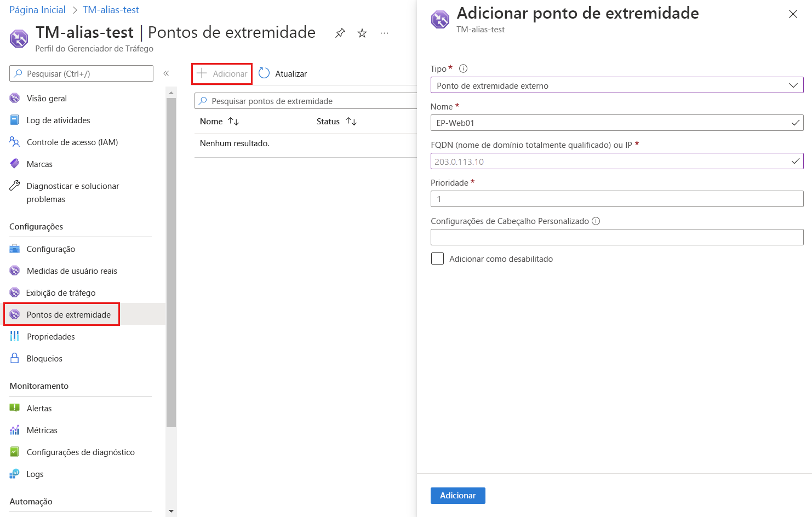Open Métricas under Monitoramento
Viewport: 812px width, 517px height.
click(x=42, y=430)
